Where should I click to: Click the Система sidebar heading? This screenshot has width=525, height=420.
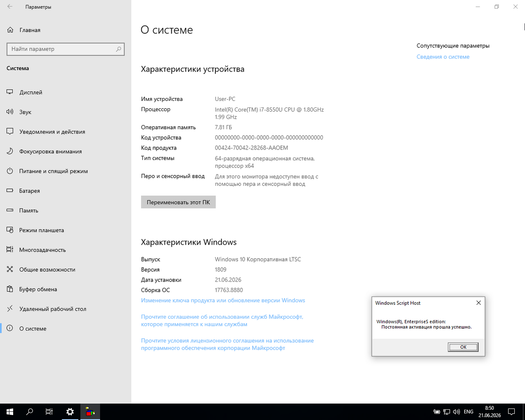tap(18, 68)
